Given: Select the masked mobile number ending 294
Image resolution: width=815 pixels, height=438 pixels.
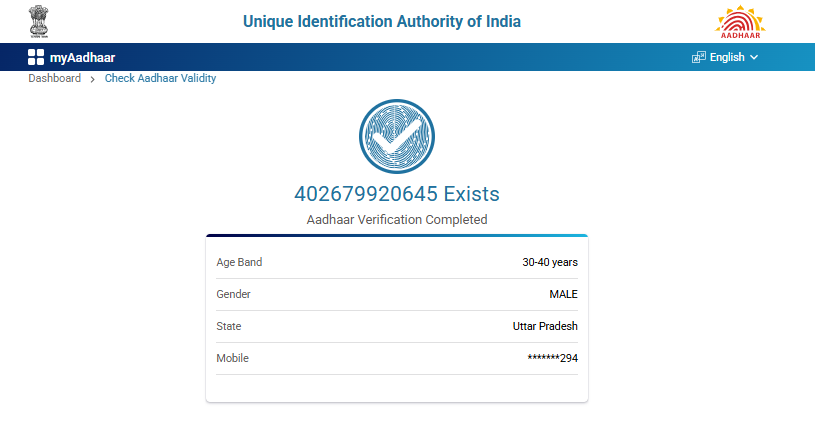Looking at the screenshot, I should [x=552, y=358].
